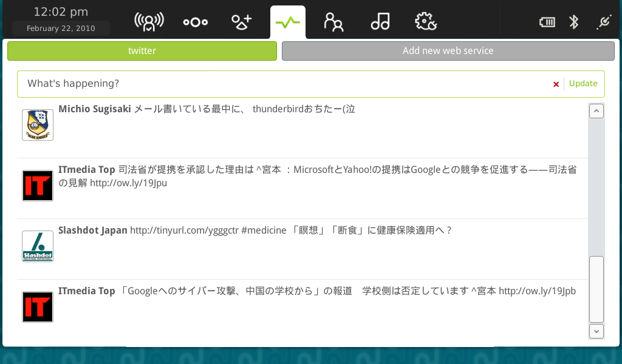Select the twitter service tab
This screenshot has height=364, width=622.
click(142, 51)
